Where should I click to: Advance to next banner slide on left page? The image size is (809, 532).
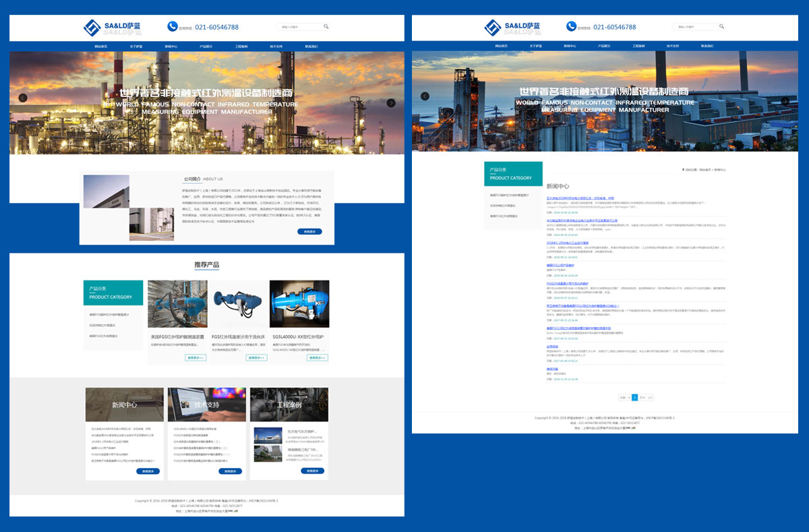coord(391,103)
